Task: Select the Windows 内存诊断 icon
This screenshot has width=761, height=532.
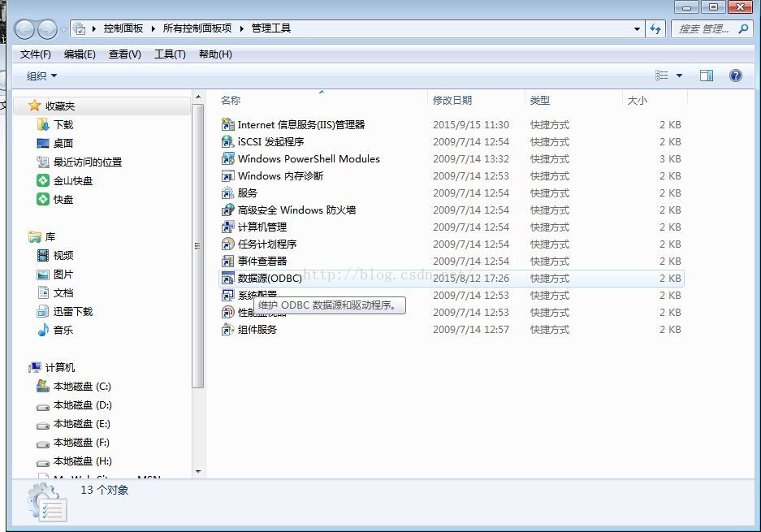Action: pyautogui.click(x=227, y=175)
